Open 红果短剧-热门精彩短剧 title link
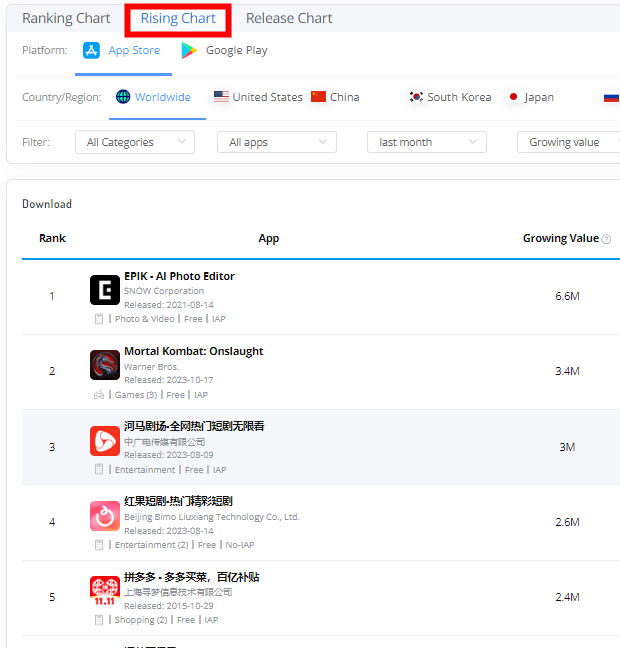 coord(179,501)
